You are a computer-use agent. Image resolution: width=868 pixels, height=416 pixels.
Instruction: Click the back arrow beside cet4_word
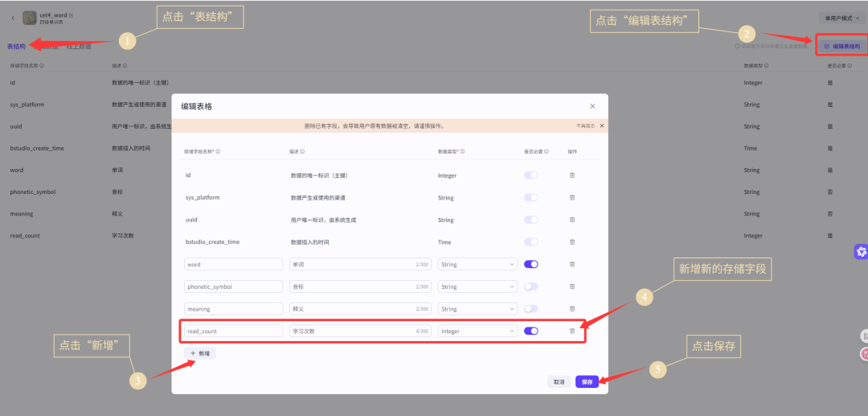click(x=13, y=17)
